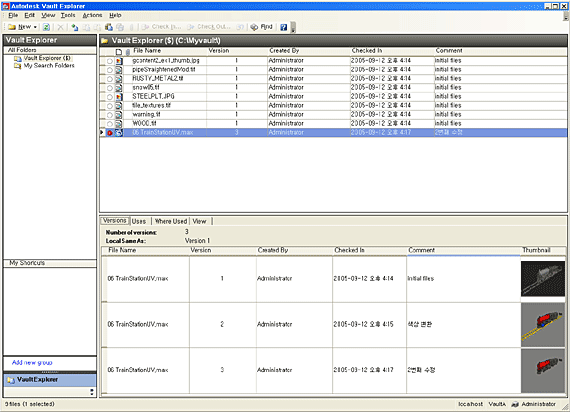
Task: Click the Get Latest Version toolbar icon
Action: click(x=75, y=27)
